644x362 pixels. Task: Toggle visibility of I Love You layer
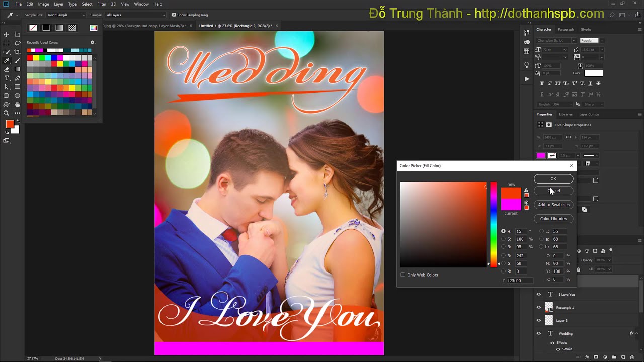coord(539,294)
